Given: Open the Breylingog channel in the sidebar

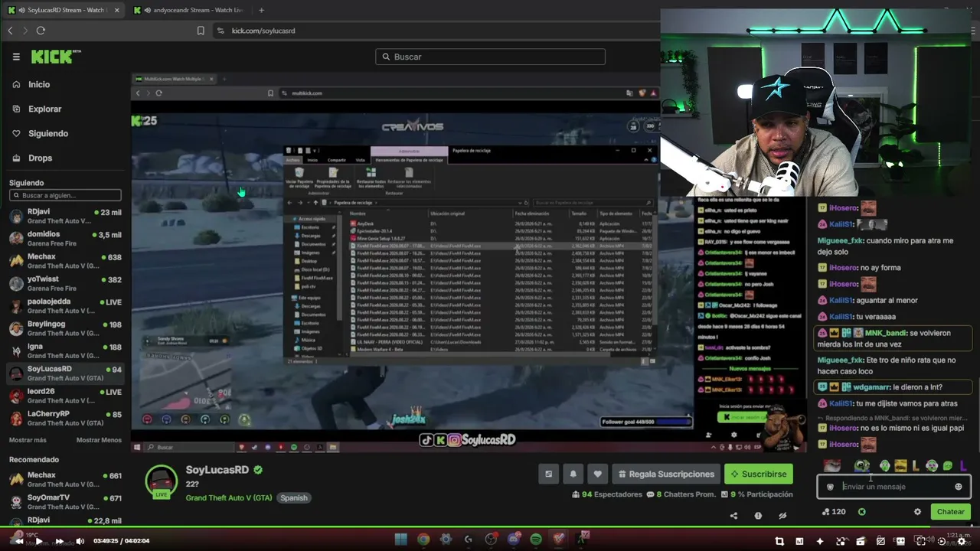Looking at the screenshot, I should point(65,328).
